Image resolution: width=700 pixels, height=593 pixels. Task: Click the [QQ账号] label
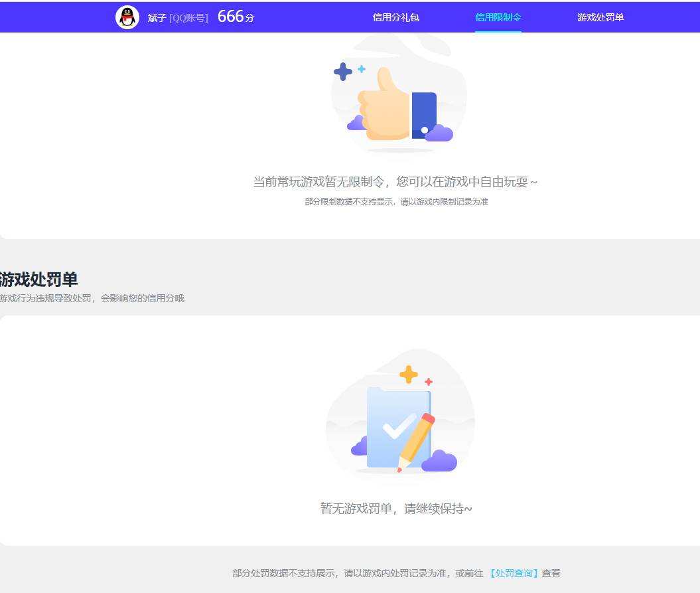point(189,18)
